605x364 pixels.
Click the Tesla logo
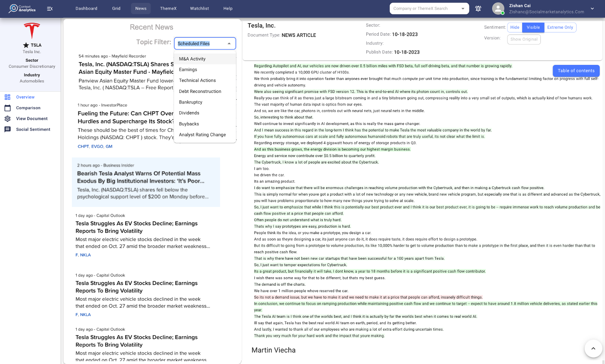pos(32,31)
